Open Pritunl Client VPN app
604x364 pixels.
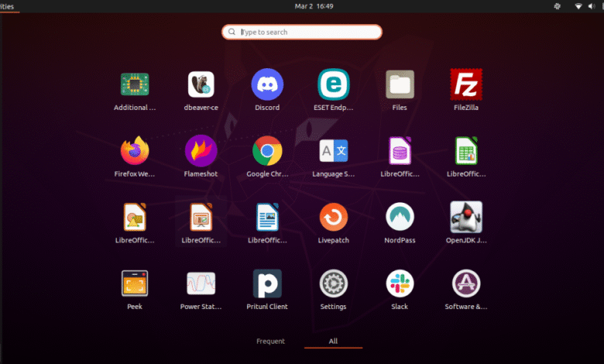(x=267, y=283)
